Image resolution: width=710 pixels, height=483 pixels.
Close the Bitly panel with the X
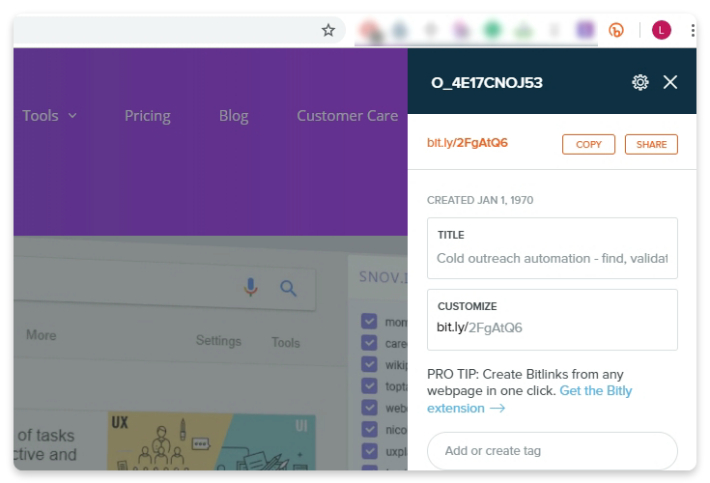point(670,82)
